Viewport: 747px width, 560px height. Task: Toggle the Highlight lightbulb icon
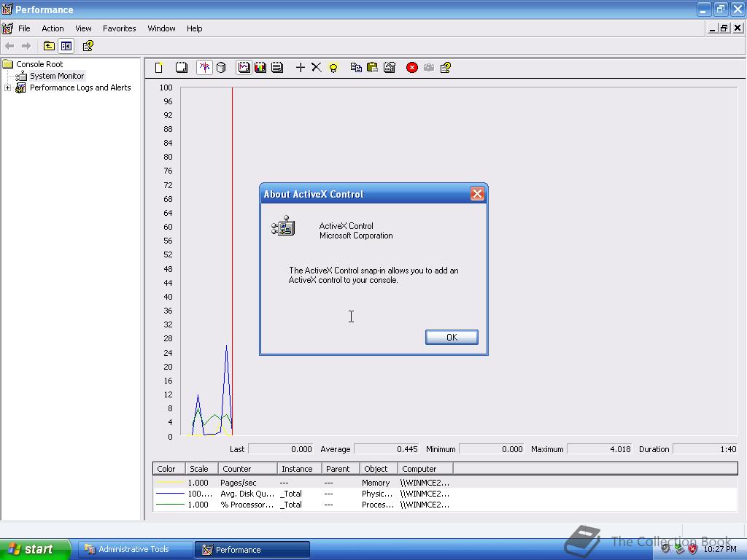click(x=333, y=68)
